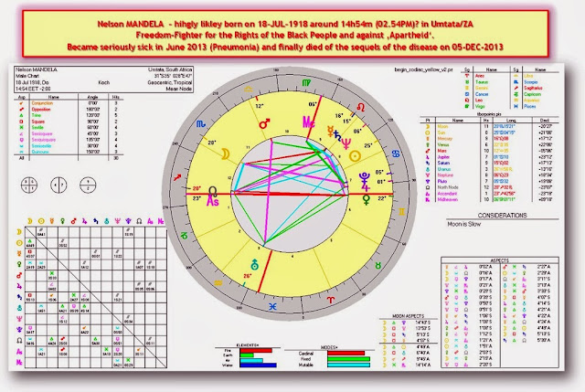This screenshot has width=585, height=392.
Task: Click the Moon symbol heading the aspect grid columns
Action: pyautogui.click(x=30, y=221)
